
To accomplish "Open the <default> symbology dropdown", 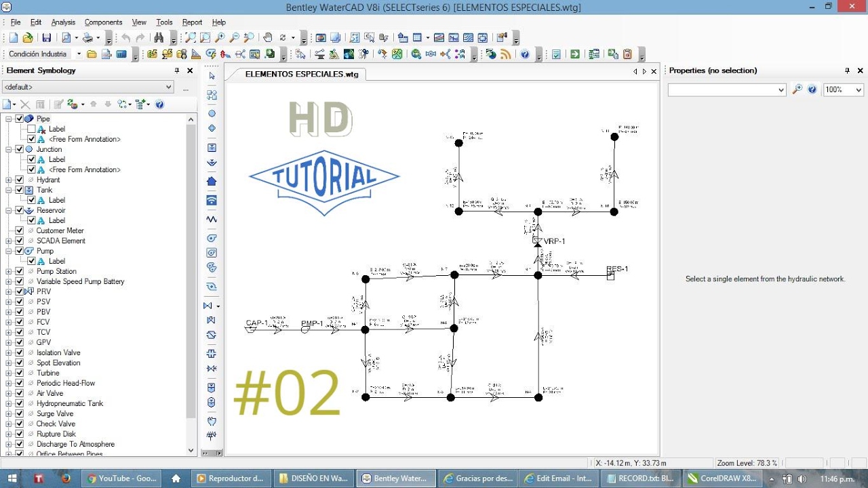I will coord(88,87).
